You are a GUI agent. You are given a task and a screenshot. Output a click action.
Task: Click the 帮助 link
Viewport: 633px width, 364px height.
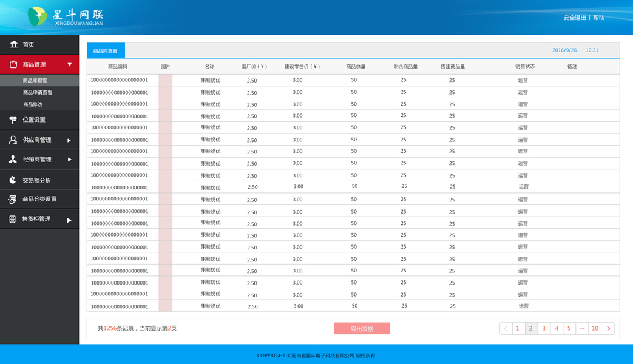(598, 18)
